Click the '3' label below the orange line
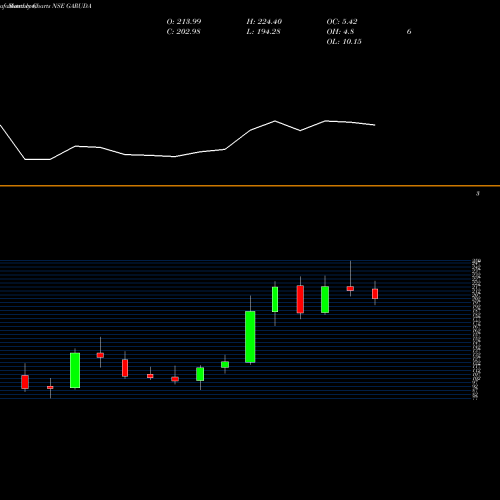Viewport: 500px width, 500px height. (478, 193)
